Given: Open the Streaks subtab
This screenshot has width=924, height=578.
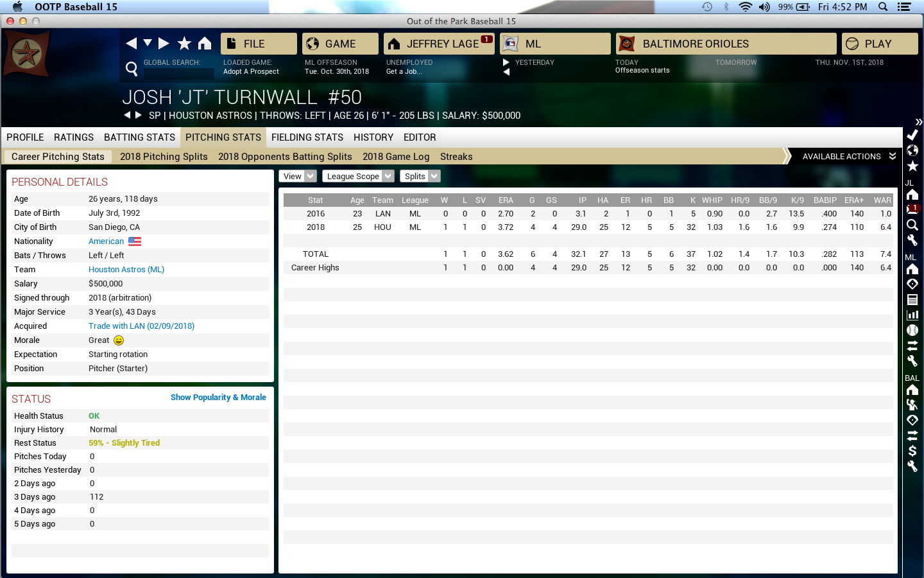Looking at the screenshot, I should 456,157.
